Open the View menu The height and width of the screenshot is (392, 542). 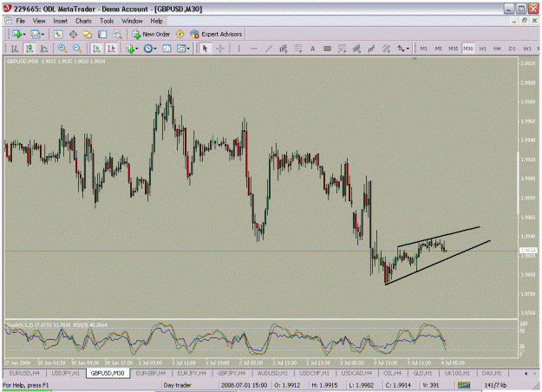(39, 21)
